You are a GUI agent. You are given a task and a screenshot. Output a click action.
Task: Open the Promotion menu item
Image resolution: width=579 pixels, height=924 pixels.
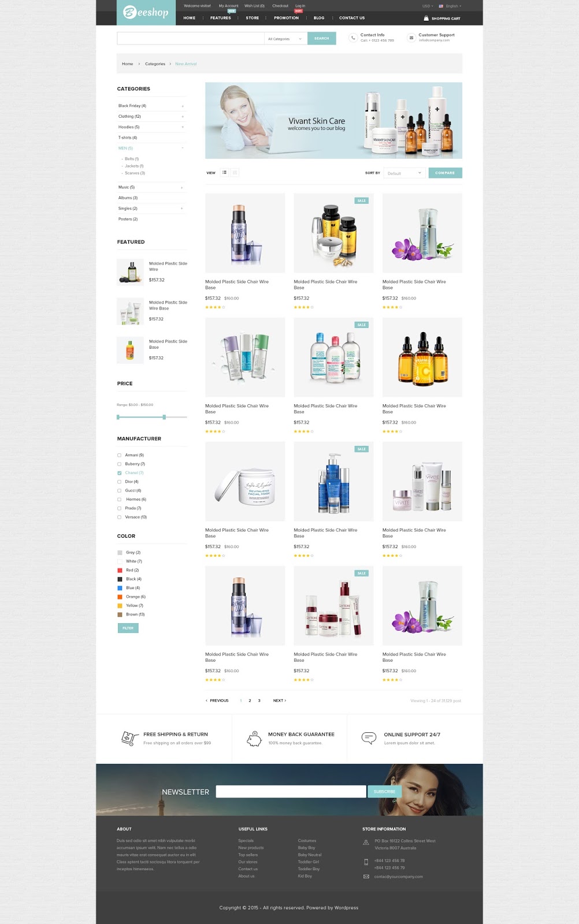click(x=286, y=18)
